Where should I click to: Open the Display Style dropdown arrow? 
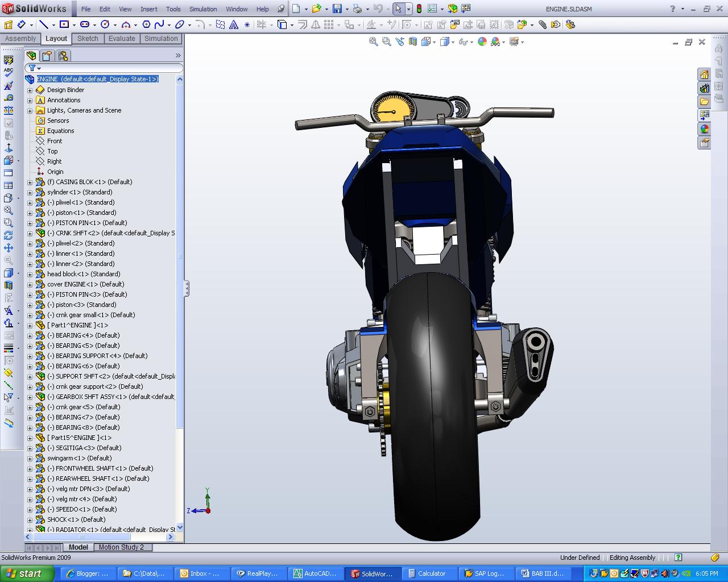coord(452,41)
